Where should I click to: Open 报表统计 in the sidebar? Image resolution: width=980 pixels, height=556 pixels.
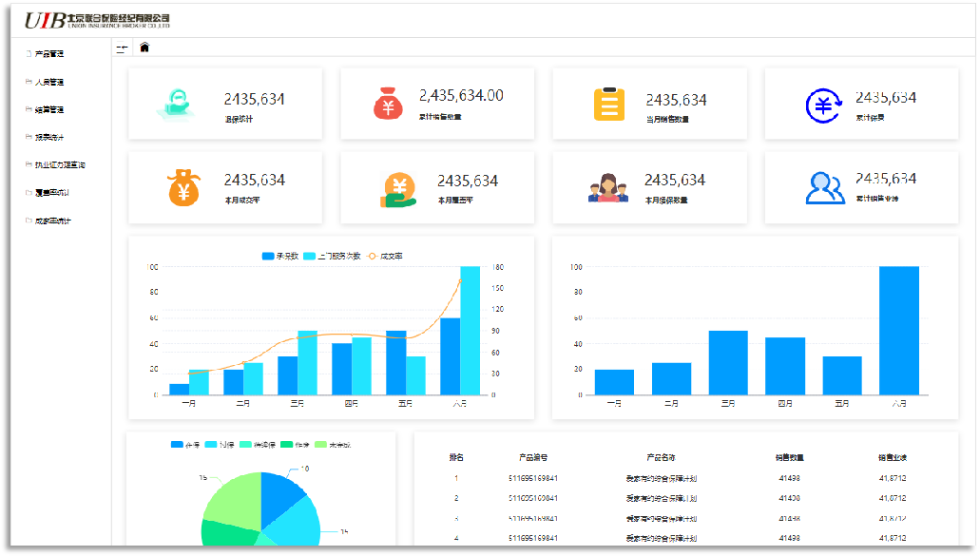pyautogui.click(x=49, y=138)
